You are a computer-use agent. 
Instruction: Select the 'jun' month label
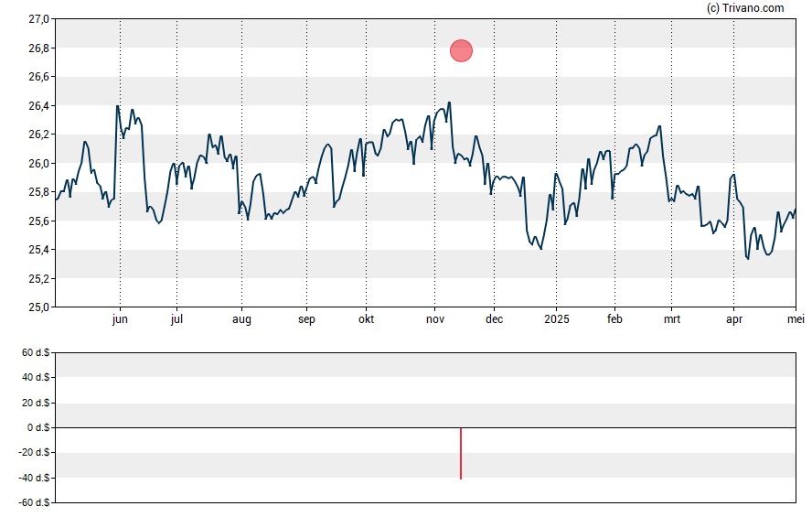click(x=120, y=319)
